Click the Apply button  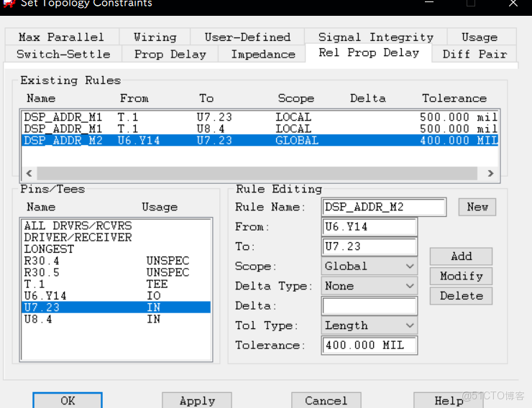click(x=197, y=400)
